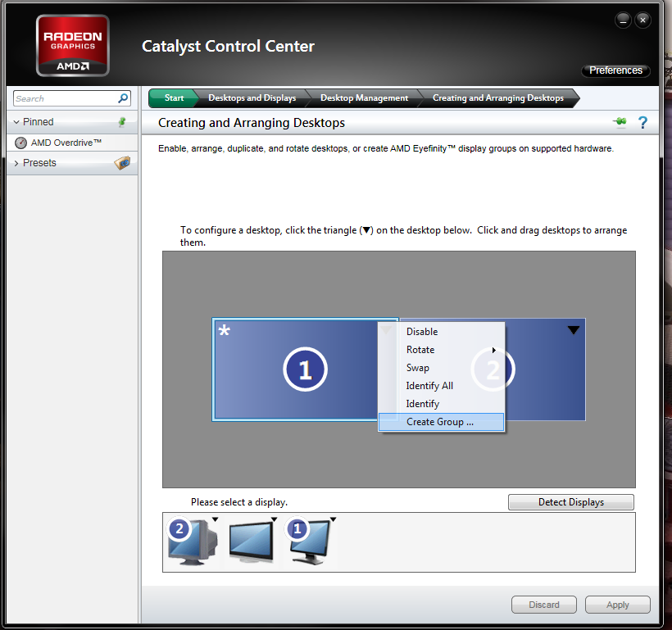672x630 pixels.
Task: Click the Radeon Graphics AMD logo
Action: click(73, 45)
